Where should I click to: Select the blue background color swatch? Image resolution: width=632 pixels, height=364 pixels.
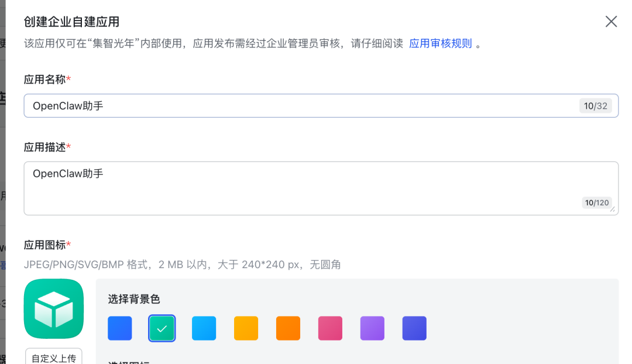(x=120, y=328)
